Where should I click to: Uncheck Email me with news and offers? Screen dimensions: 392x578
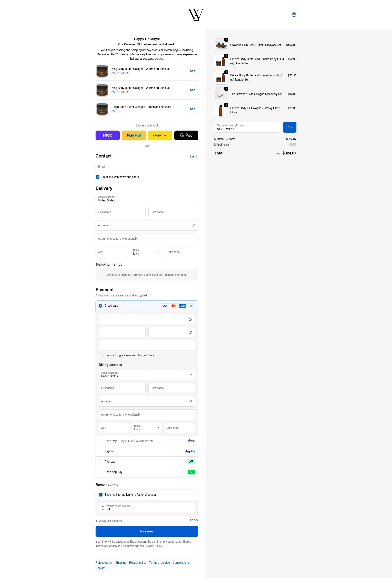(97, 177)
